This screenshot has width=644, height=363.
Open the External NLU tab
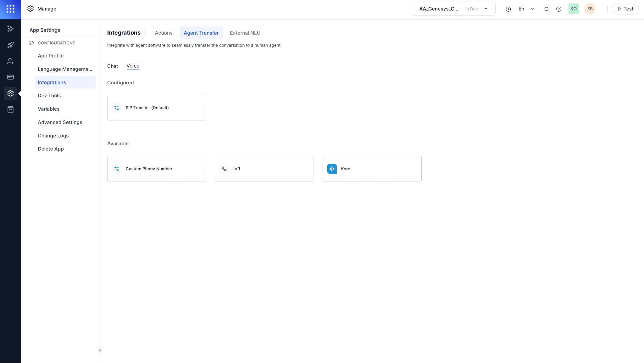[245, 33]
